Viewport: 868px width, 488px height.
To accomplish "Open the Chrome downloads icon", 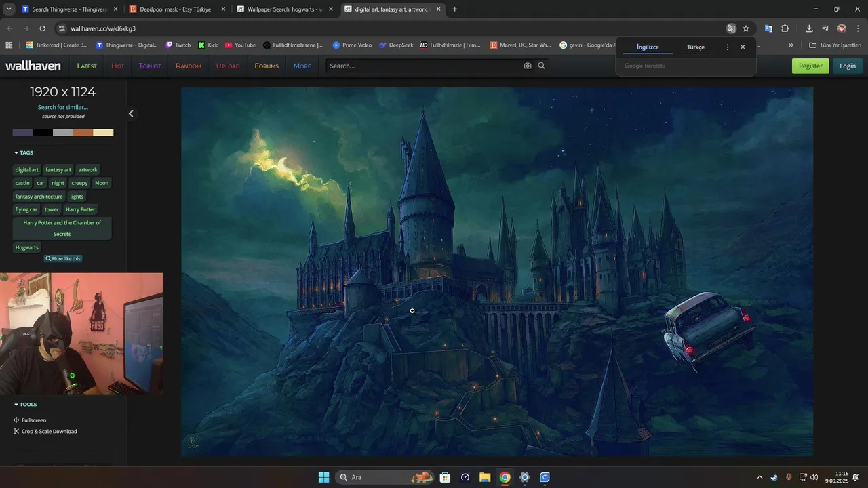I will click(x=809, y=28).
